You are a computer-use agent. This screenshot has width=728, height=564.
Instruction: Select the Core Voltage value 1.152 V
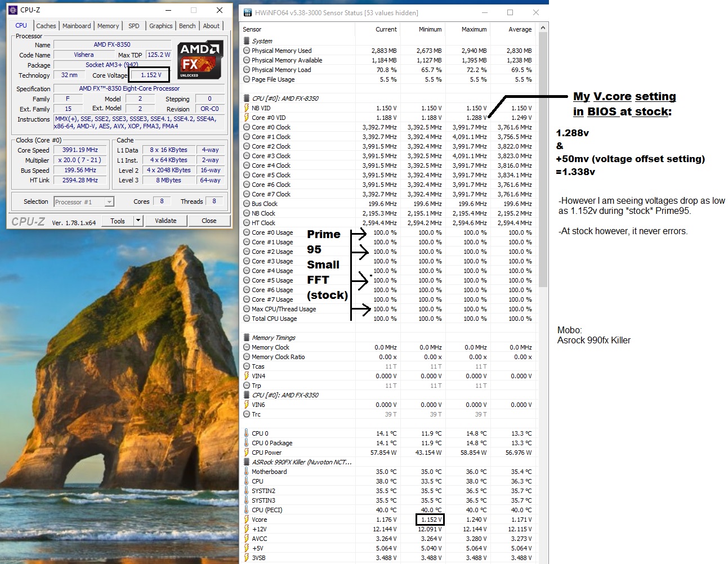(x=151, y=75)
